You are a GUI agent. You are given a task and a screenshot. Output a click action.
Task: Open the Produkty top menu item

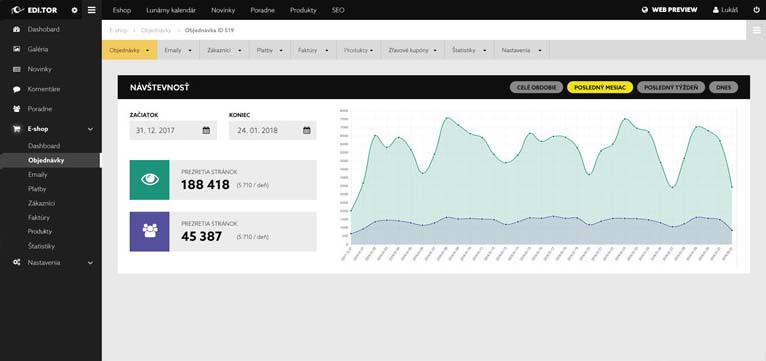pyautogui.click(x=303, y=10)
